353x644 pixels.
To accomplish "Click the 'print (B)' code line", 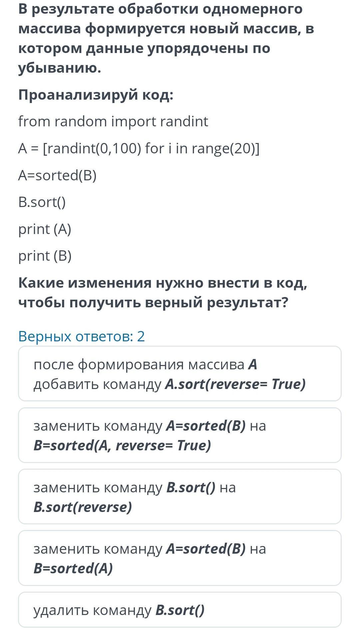I will (x=45, y=256).
